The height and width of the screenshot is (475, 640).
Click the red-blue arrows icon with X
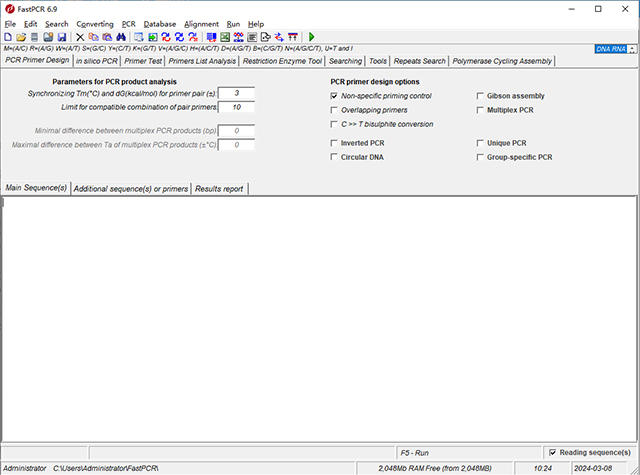193,37
